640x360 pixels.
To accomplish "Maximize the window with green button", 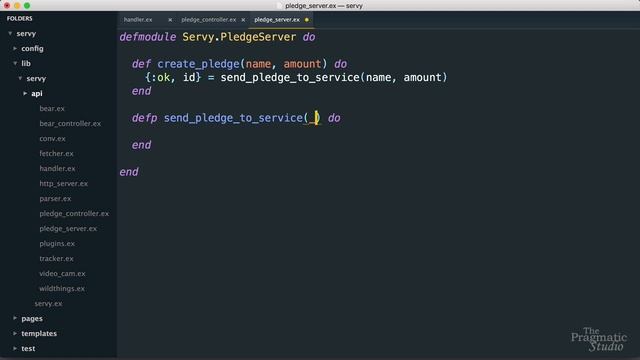I will [x=27, y=6].
